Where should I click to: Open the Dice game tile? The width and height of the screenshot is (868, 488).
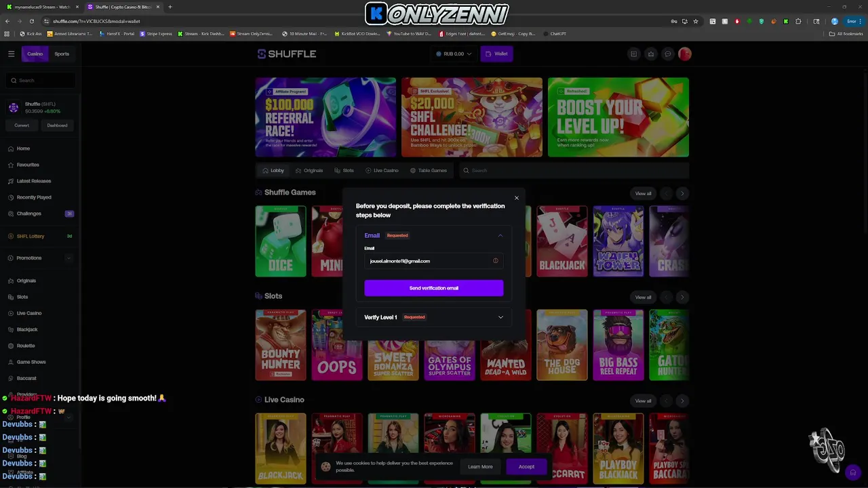[281, 241]
